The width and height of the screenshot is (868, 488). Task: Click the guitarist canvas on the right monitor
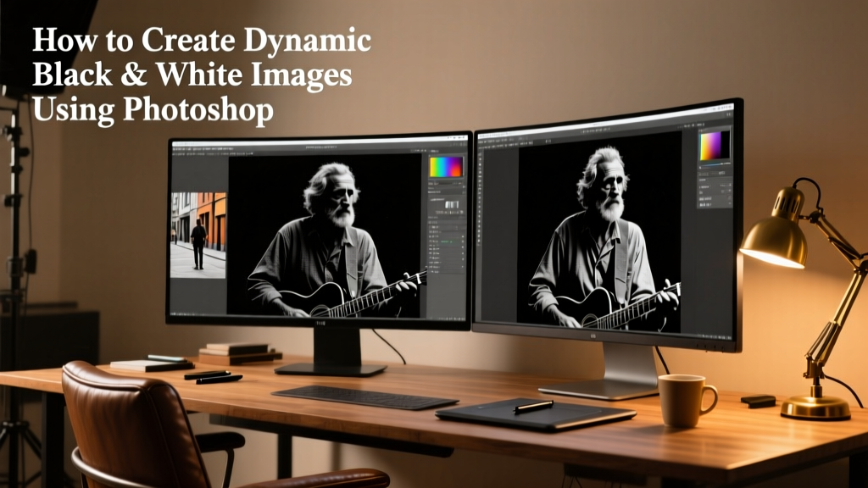pyautogui.click(x=599, y=232)
